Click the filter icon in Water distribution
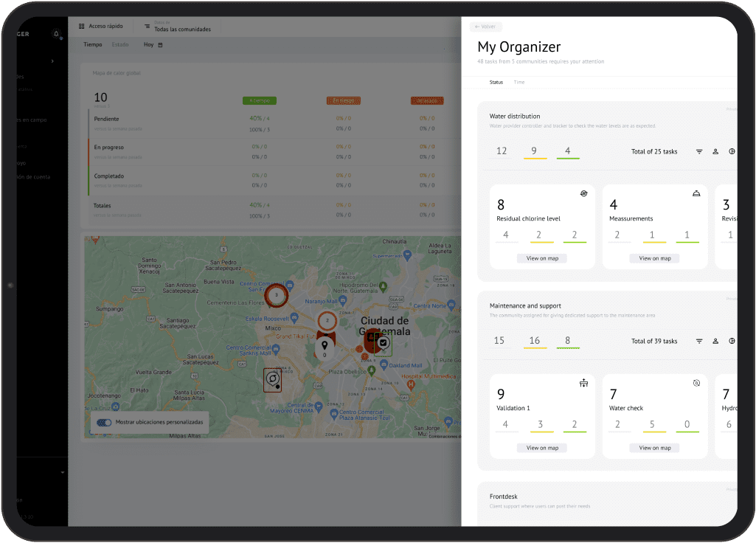The height and width of the screenshot is (543, 756). pyautogui.click(x=699, y=151)
